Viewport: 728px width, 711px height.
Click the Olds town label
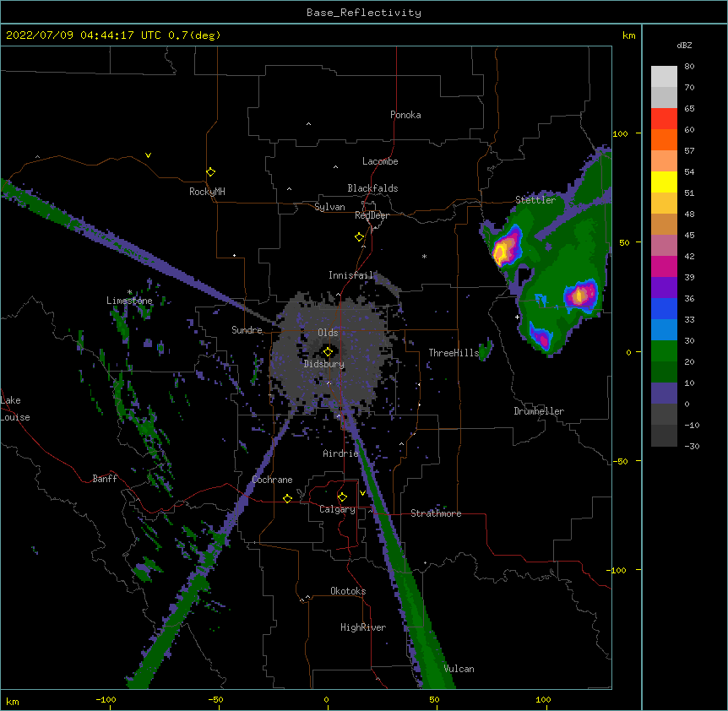pos(328,333)
